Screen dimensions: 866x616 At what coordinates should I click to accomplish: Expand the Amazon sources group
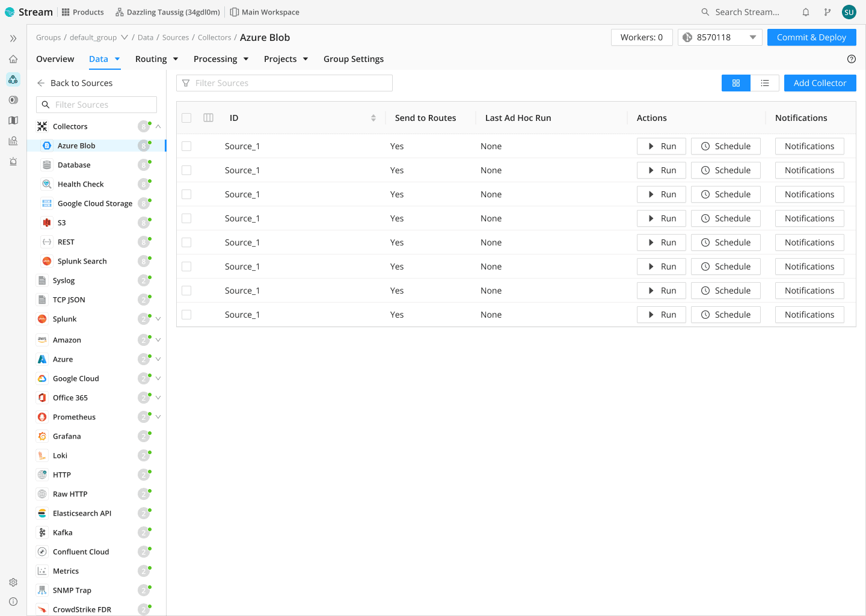pyautogui.click(x=158, y=340)
